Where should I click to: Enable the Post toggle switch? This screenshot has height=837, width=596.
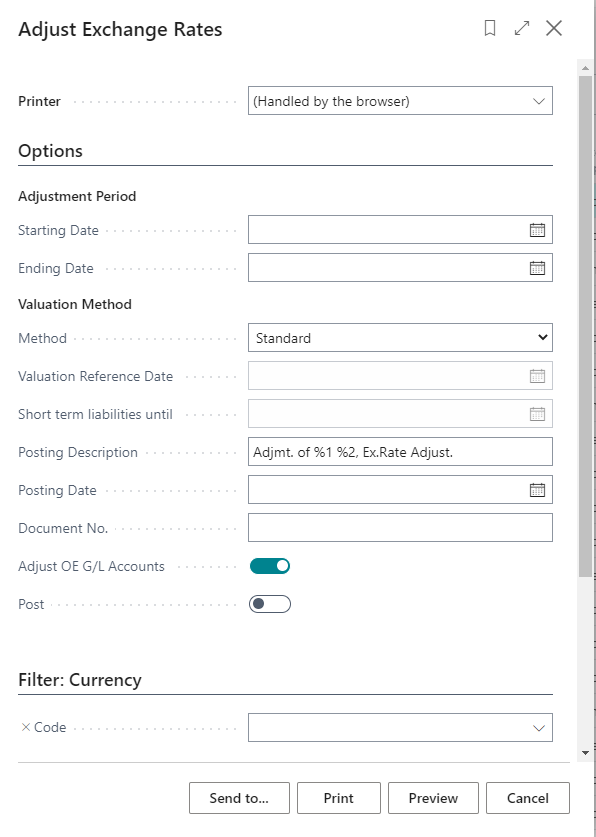[270, 604]
